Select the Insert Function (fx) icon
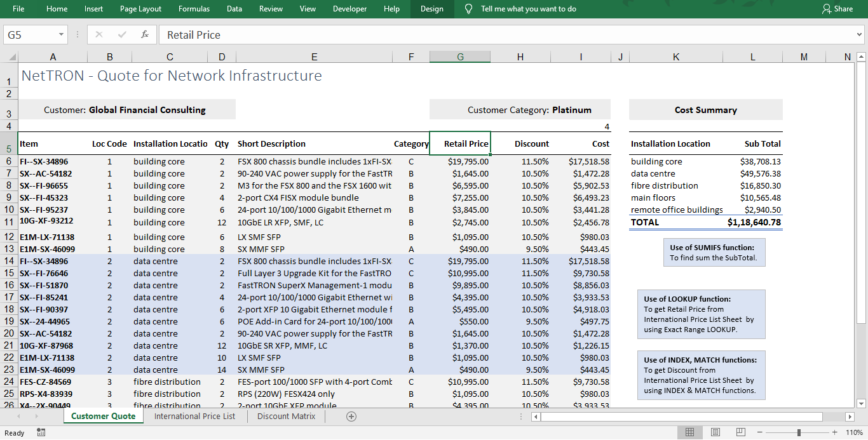868x440 pixels. click(146, 35)
